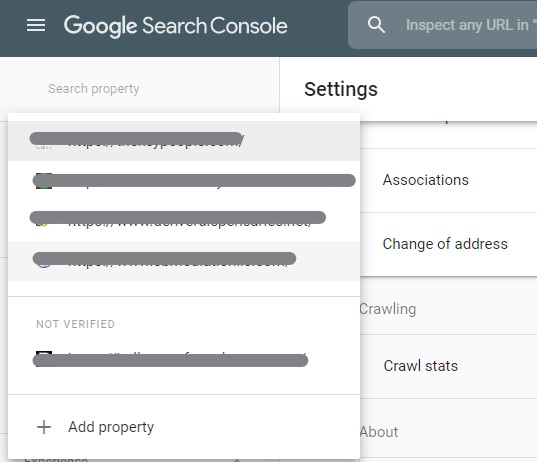Click the blue circular favicon of fourth property

tap(44, 262)
